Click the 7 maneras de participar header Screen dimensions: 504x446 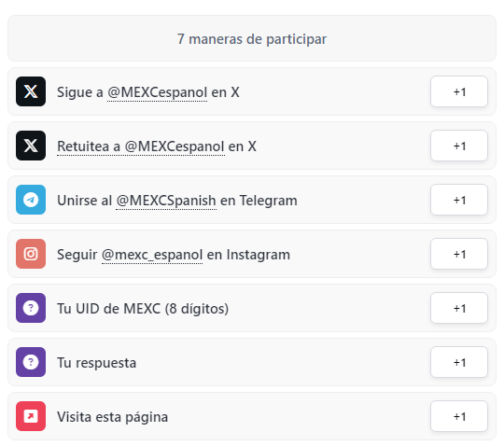pos(252,38)
